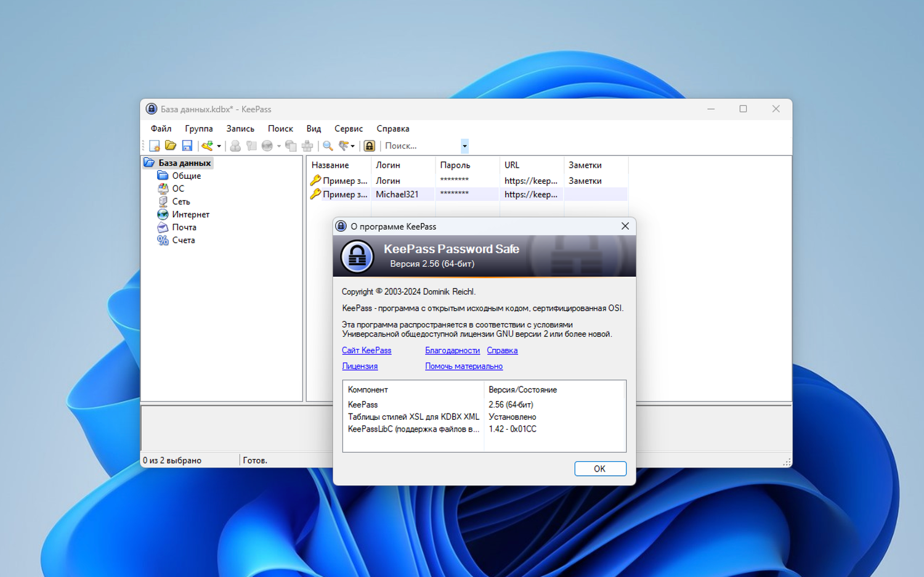This screenshot has width=924, height=577.
Task: Expand the Show entries keys dropdown arrow
Action: coord(353,146)
